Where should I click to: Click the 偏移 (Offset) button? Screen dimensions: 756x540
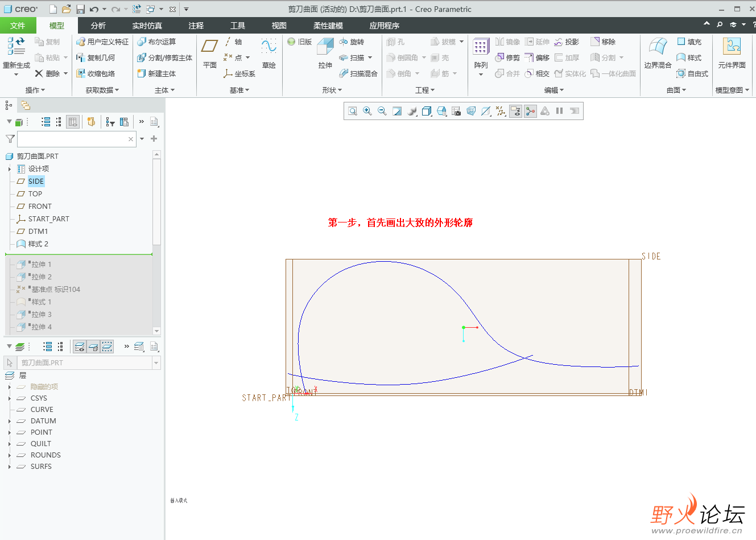coord(537,58)
